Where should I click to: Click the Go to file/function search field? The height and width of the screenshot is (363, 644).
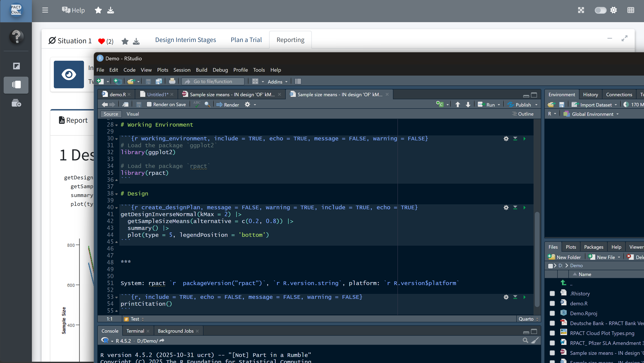pos(213,82)
